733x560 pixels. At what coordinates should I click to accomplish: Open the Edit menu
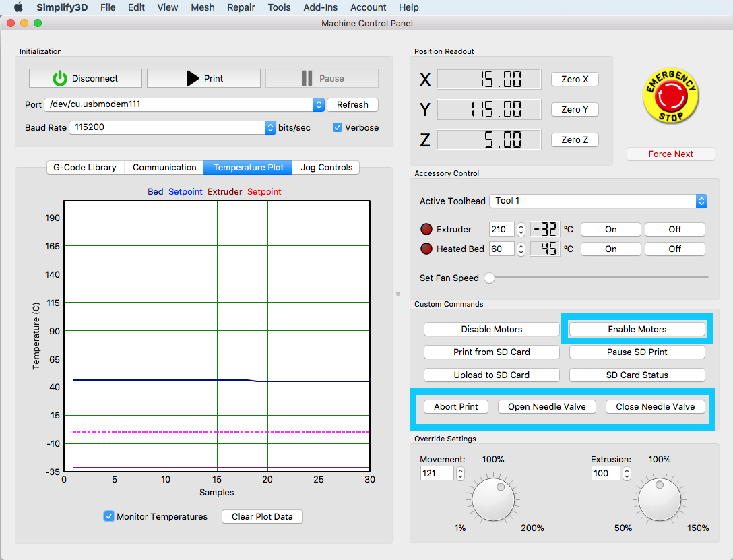136,7
